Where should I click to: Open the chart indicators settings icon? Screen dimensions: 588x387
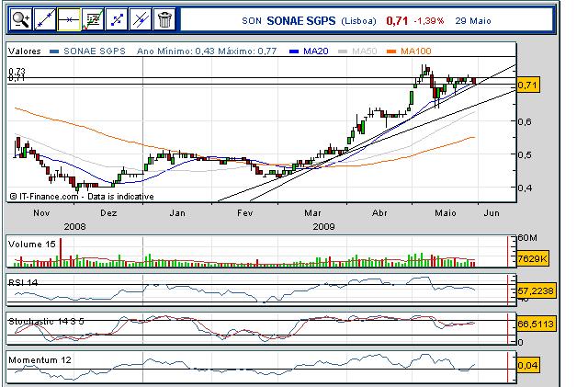pyautogui.click(x=93, y=19)
